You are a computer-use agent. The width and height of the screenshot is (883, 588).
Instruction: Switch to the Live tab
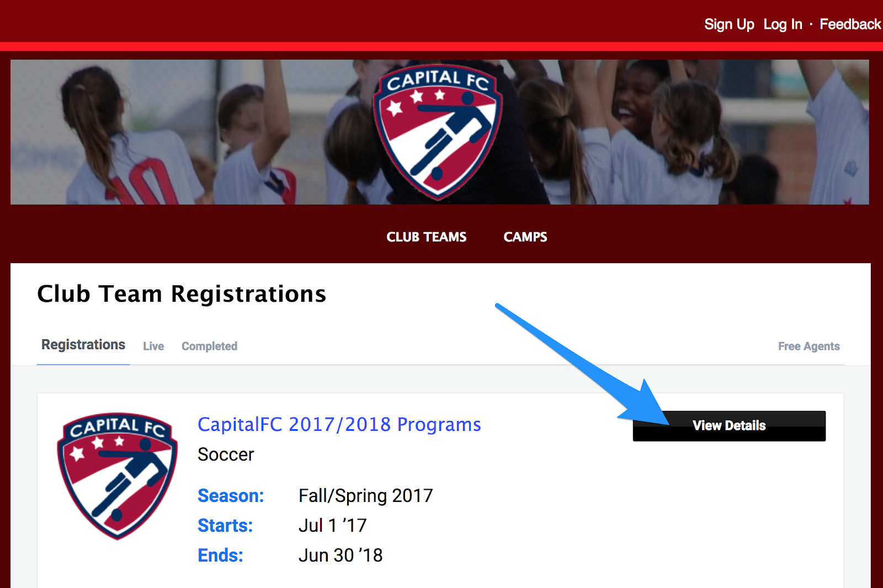coord(153,346)
